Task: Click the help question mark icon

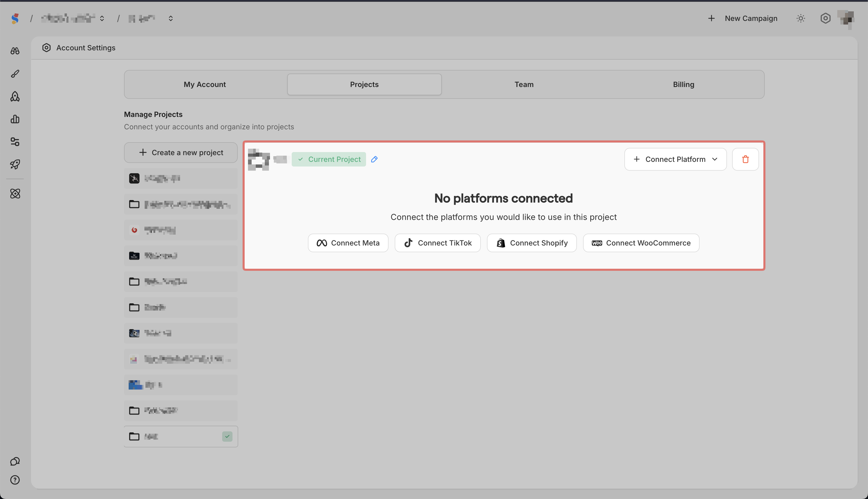Action: (15, 480)
